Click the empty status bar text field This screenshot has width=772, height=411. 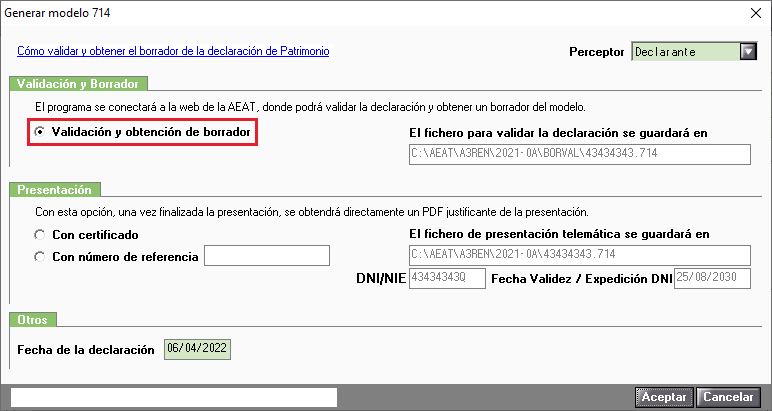[x=174, y=397]
